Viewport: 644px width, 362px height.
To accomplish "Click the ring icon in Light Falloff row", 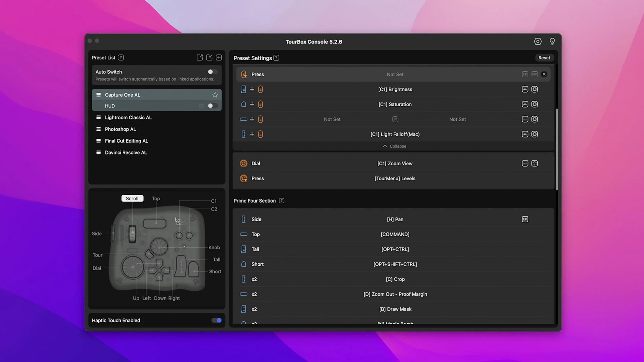I will [535, 134].
